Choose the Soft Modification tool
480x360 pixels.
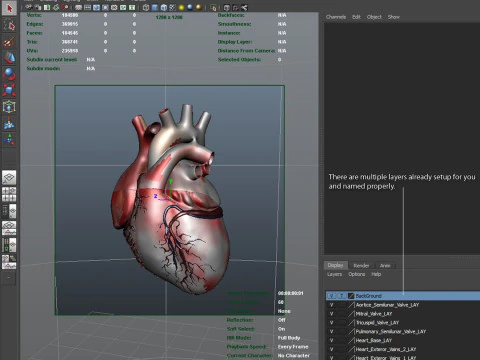click(9, 123)
